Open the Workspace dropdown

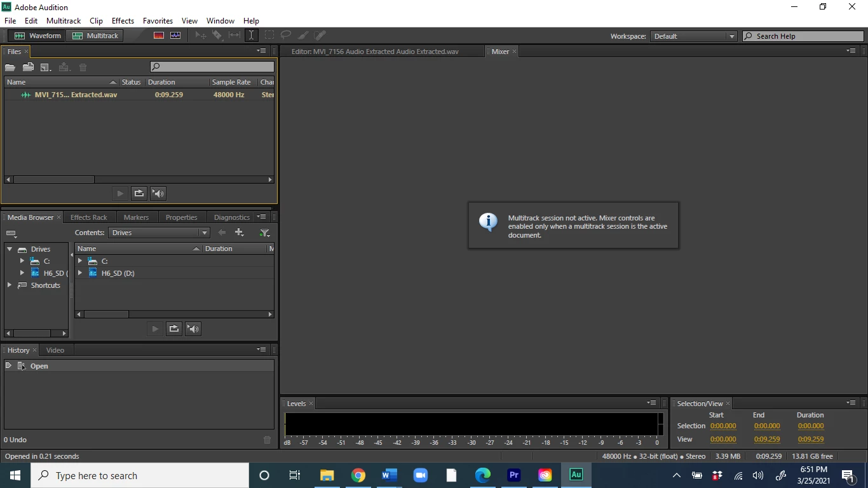pyautogui.click(x=693, y=36)
